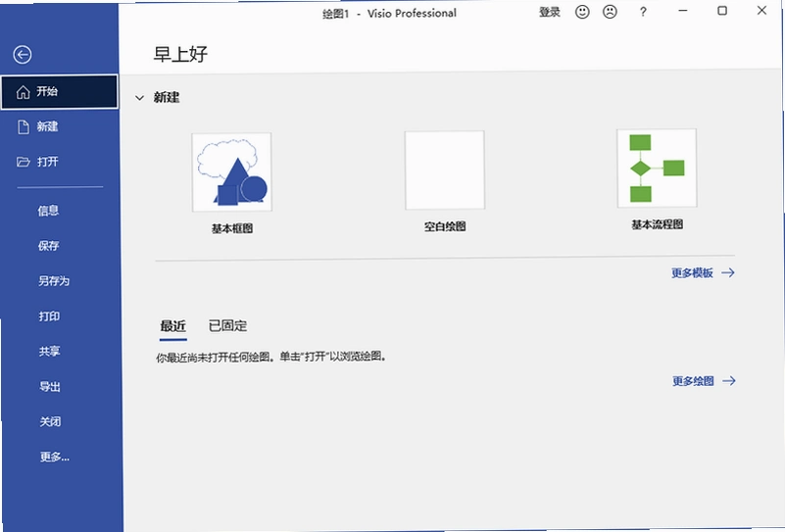Choose 保存 in the sidebar
This screenshot has height=532, width=785.
pos(49,246)
